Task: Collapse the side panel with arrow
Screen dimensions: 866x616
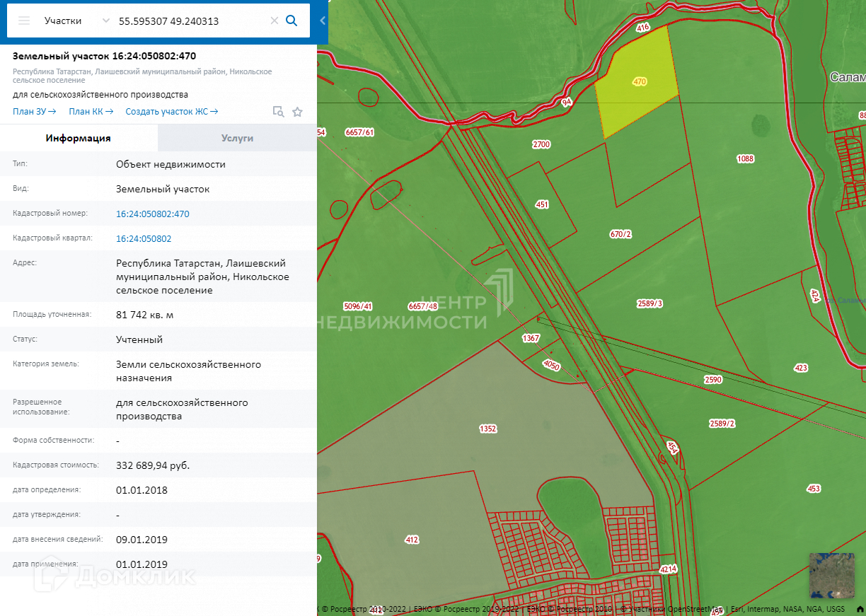Action: pyautogui.click(x=323, y=21)
